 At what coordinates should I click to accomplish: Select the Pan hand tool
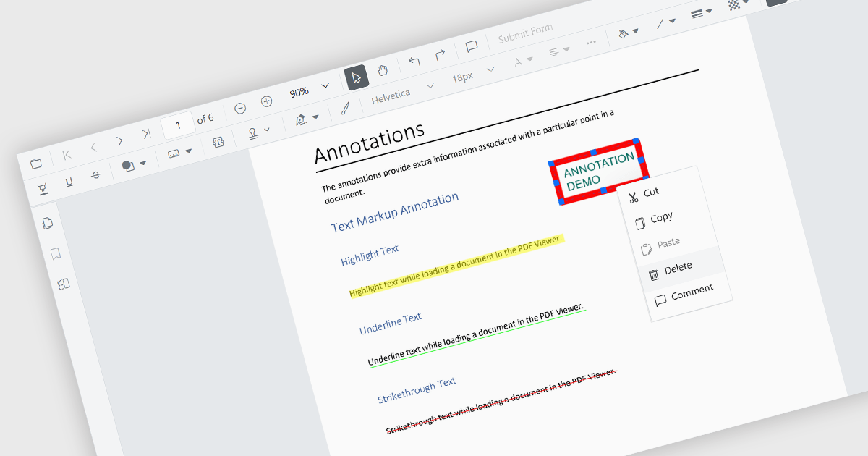[x=383, y=70]
